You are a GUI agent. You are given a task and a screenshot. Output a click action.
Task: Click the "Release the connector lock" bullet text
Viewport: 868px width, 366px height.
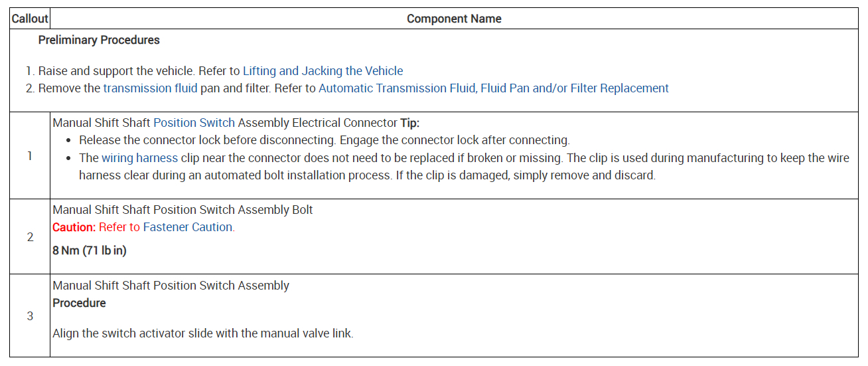click(x=324, y=140)
